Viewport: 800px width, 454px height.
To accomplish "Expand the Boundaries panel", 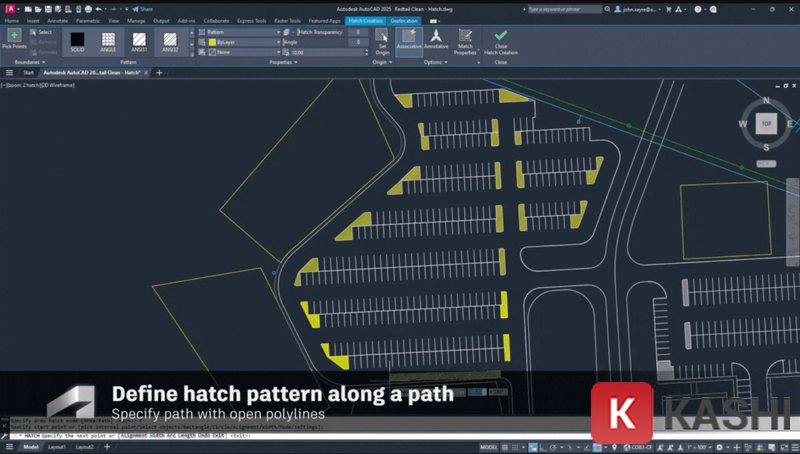I will tap(30, 62).
